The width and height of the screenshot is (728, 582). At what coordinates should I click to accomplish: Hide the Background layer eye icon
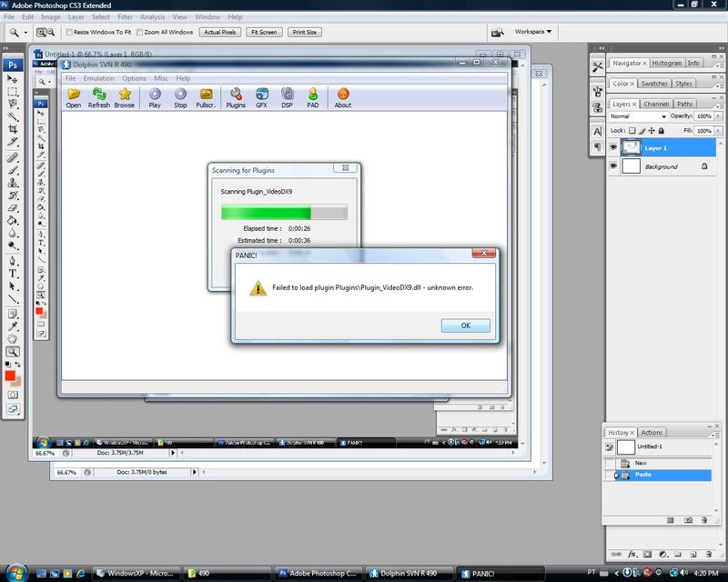pos(613,166)
